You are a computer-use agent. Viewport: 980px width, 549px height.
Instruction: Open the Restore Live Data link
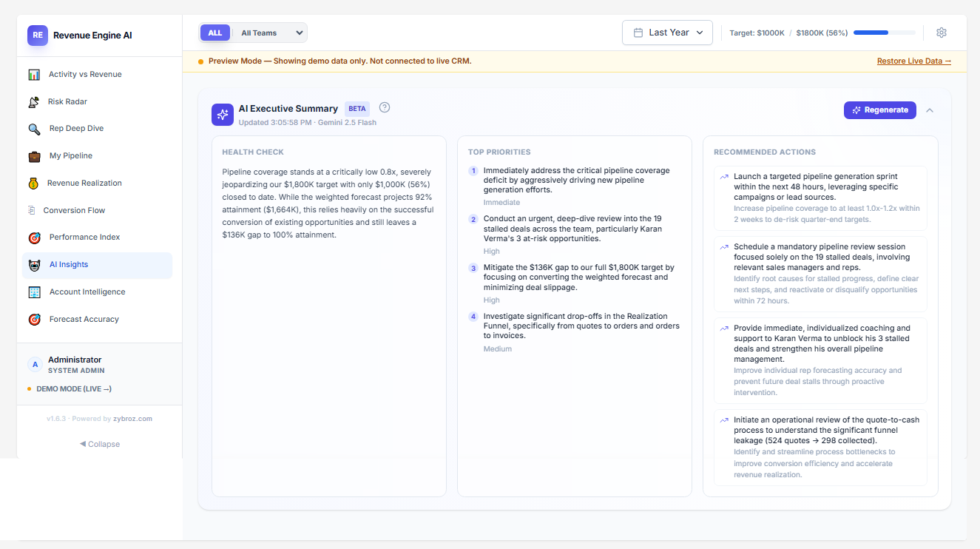pos(913,61)
